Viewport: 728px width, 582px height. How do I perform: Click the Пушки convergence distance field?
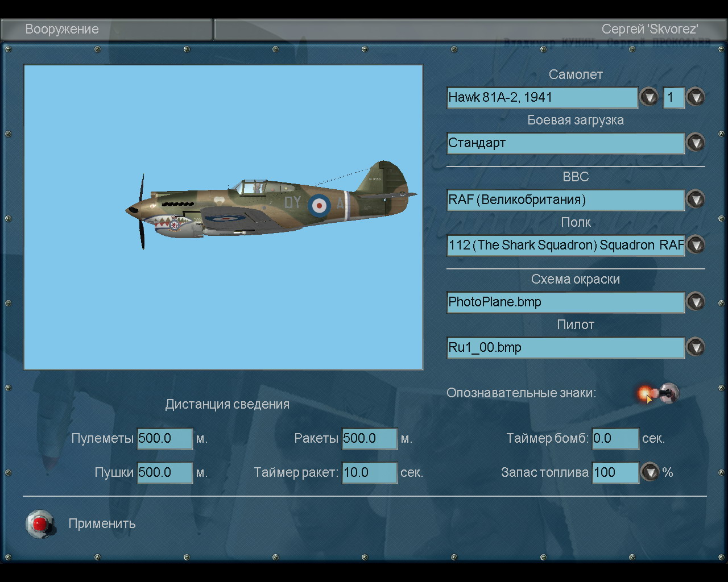pyautogui.click(x=165, y=472)
